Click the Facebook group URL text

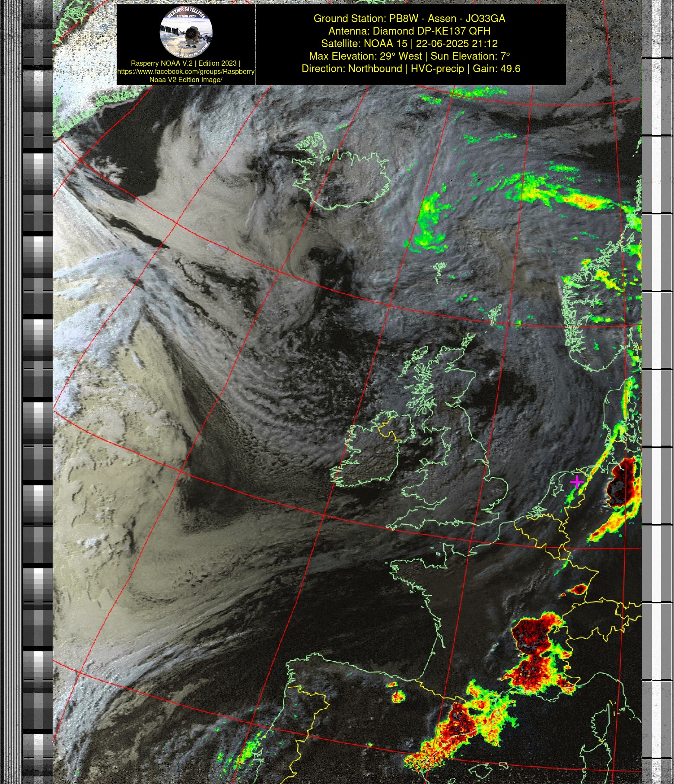(186, 71)
